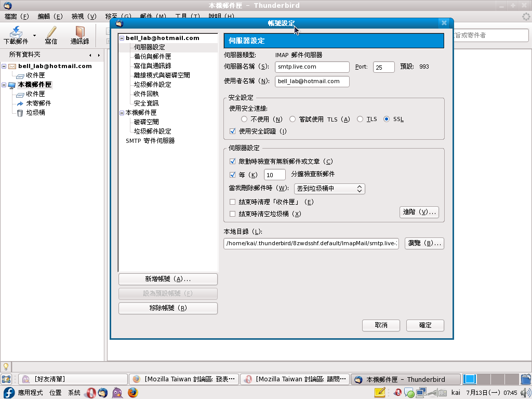Select the TLS radio button
This screenshot has height=399, width=532.
[x=360, y=119]
